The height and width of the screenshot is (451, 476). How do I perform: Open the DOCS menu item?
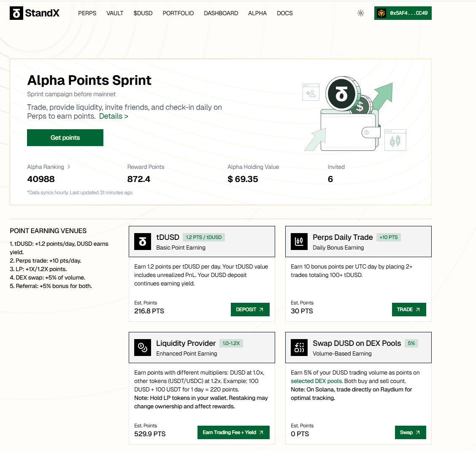pos(285,13)
